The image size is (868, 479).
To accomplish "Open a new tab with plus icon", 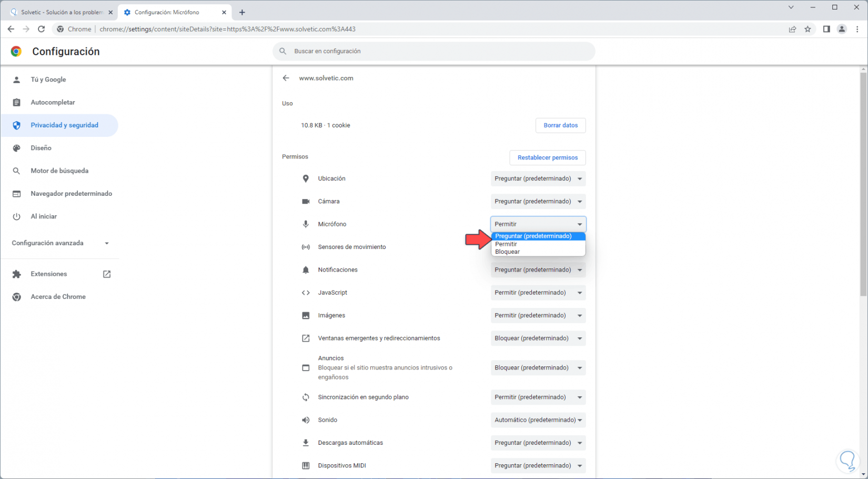I will point(242,12).
